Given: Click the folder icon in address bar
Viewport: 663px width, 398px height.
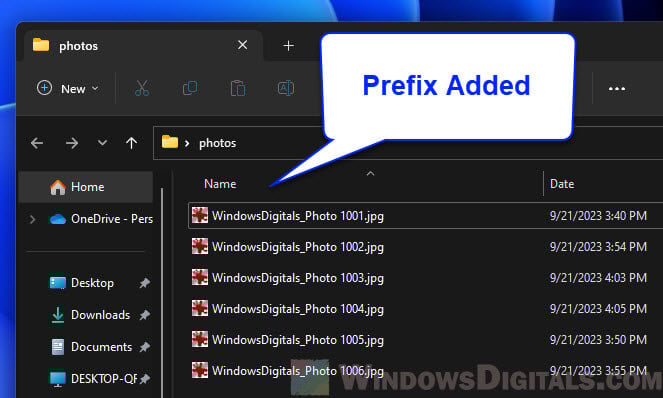Looking at the screenshot, I should click(170, 142).
